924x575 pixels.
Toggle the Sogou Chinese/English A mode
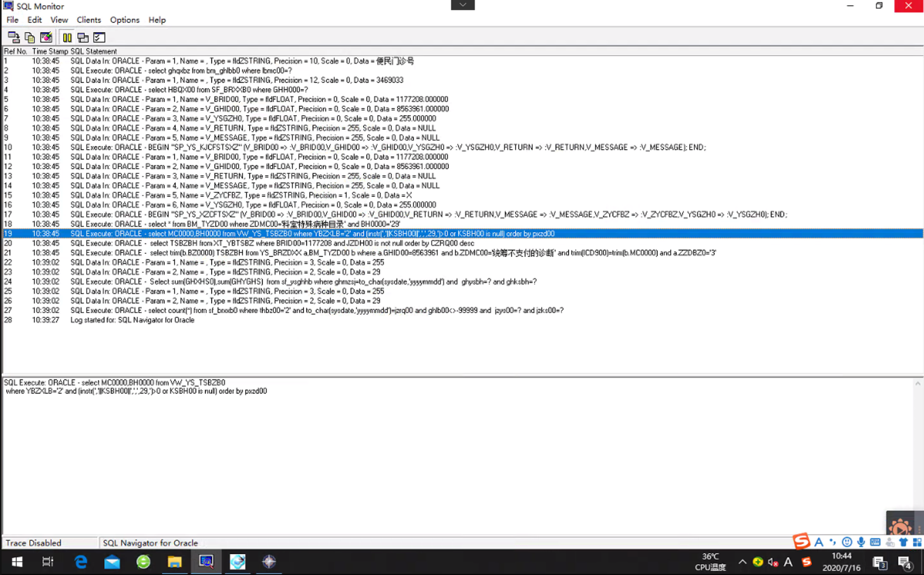[819, 542]
